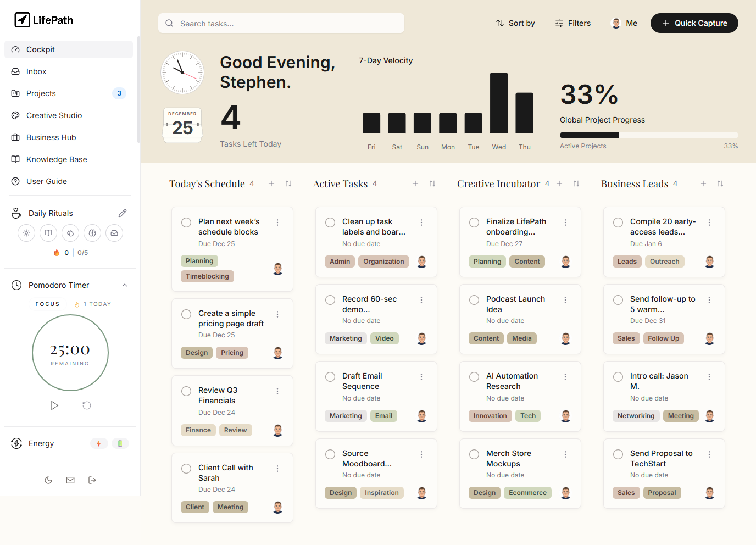Collapse the Pomodoro Timer section
The width and height of the screenshot is (756, 545).
point(125,285)
